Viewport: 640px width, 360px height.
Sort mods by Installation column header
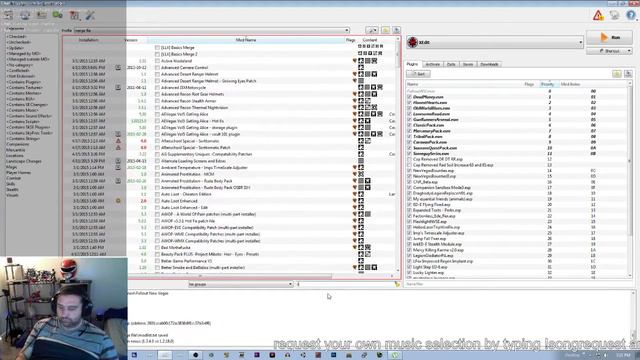tap(89, 40)
